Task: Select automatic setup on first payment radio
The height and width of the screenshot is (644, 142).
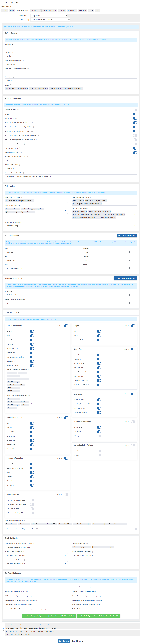Action: (x=4, y=628)
